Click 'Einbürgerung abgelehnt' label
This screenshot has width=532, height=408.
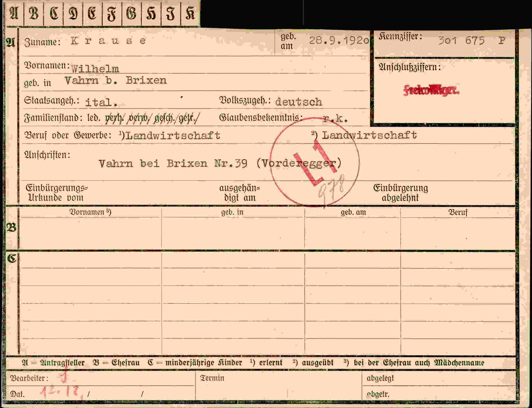pyautogui.click(x=400, y=193)
